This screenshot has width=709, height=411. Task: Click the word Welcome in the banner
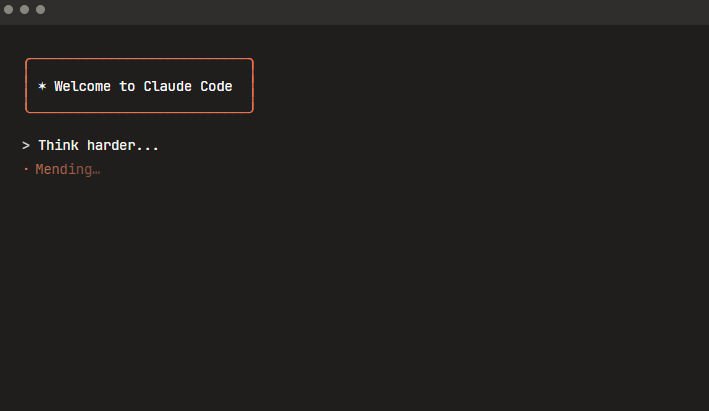coord(83,87)
